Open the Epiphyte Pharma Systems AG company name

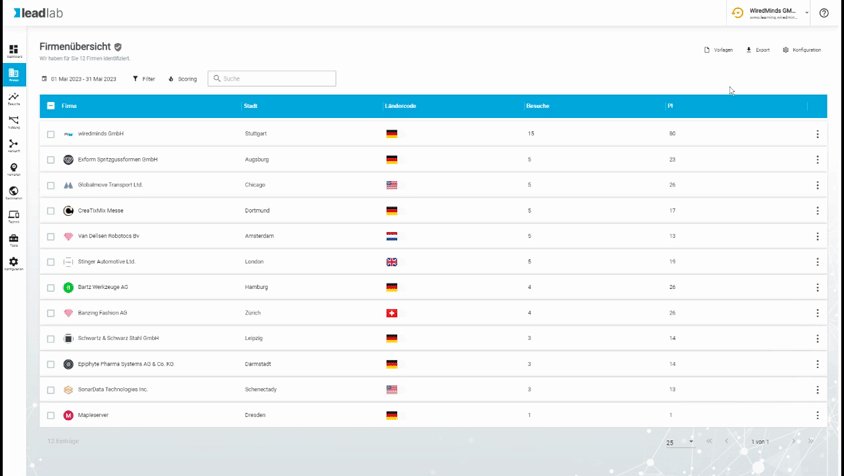click(x=125, y=364)
